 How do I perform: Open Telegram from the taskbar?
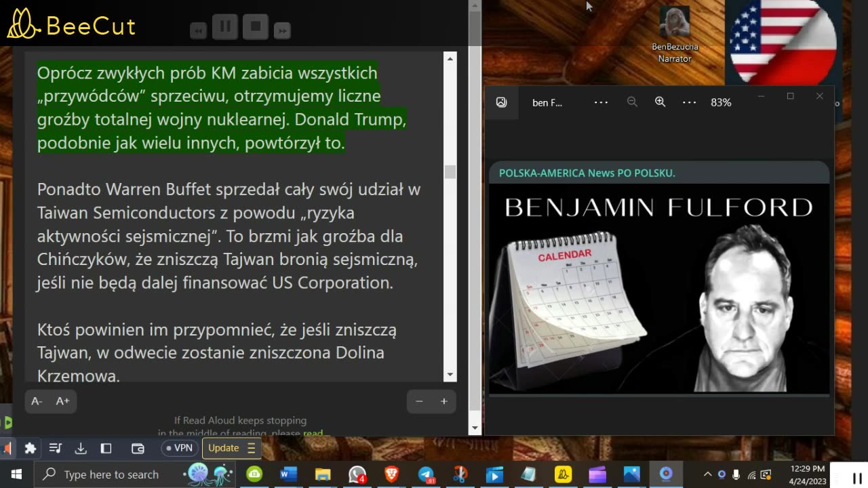426,474
